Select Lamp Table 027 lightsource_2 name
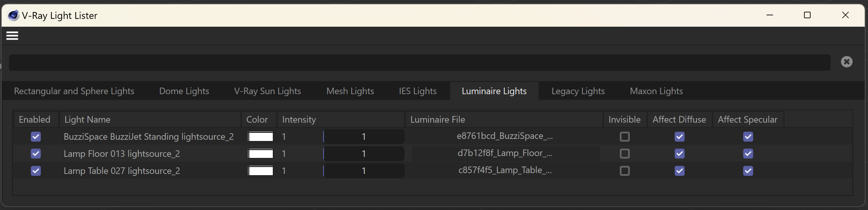868x210 pixels. point(122,171)
